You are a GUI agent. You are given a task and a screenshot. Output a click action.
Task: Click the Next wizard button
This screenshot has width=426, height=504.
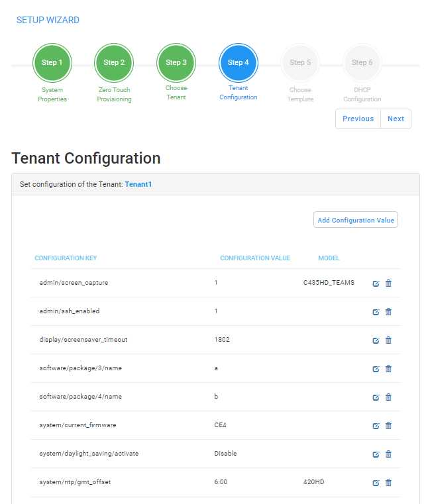tap(396, 119)
